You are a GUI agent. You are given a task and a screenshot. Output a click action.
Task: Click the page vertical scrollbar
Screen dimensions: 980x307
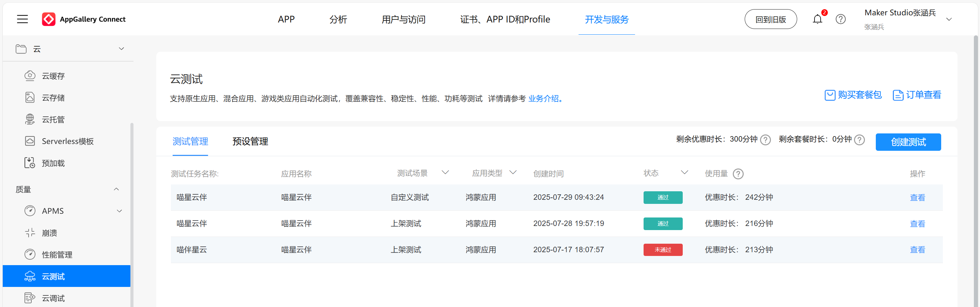click(x=976, y=171)
